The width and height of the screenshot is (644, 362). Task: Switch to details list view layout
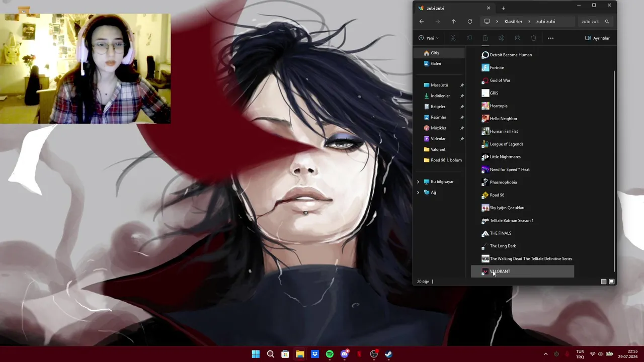point(604,282)
